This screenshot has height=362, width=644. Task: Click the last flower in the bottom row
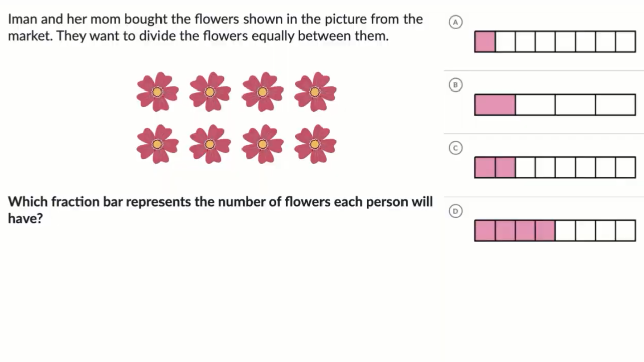tap(315, 144)
